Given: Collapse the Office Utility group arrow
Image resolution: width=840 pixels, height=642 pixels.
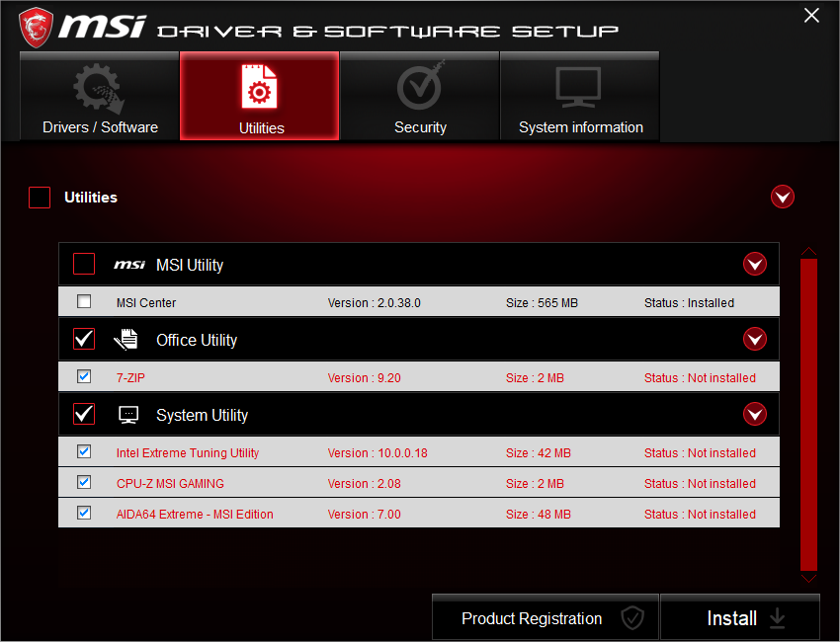Looking at the screenshot, I should (x=755, y=339).
